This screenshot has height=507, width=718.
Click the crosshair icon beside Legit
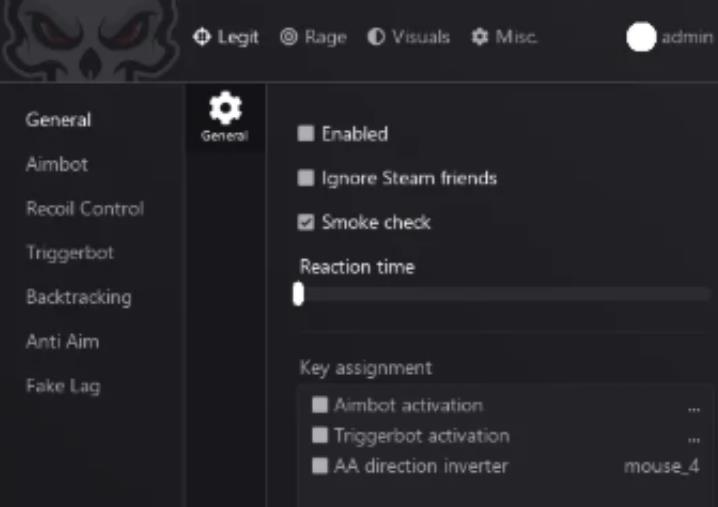pos(202,37)
